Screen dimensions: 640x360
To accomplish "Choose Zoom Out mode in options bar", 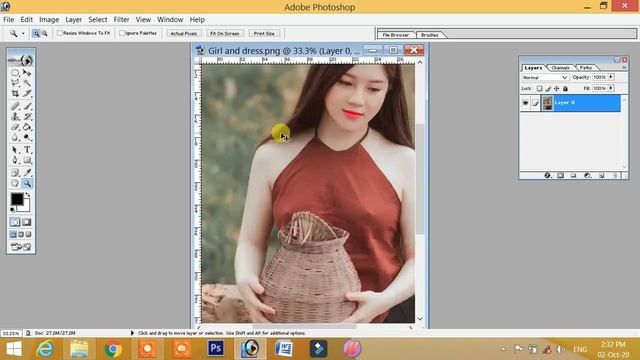I will [44, 33].
